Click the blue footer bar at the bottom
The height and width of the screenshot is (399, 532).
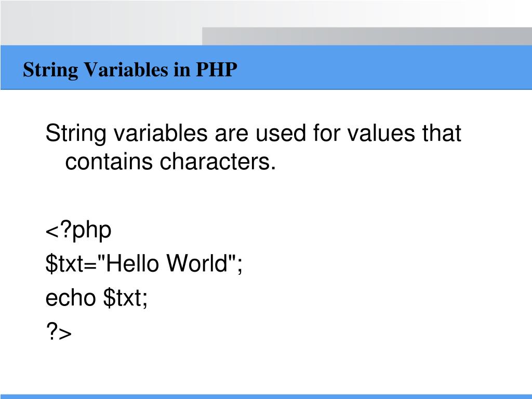point(266,396)
